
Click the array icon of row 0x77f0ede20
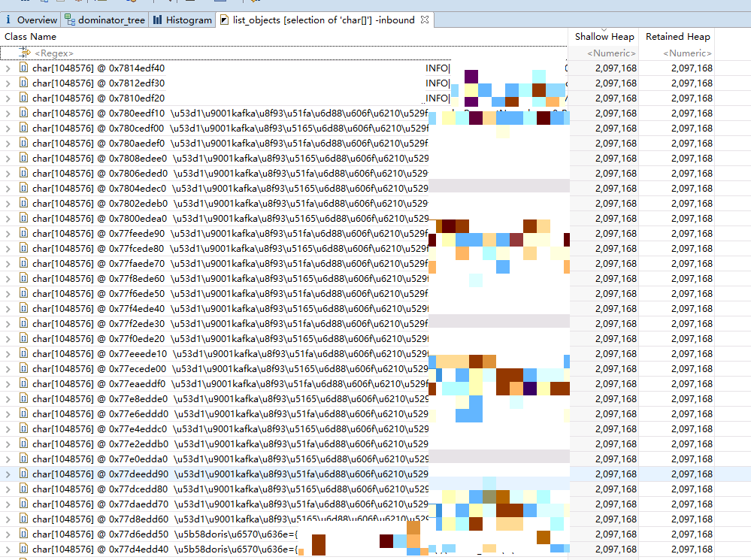23,338
